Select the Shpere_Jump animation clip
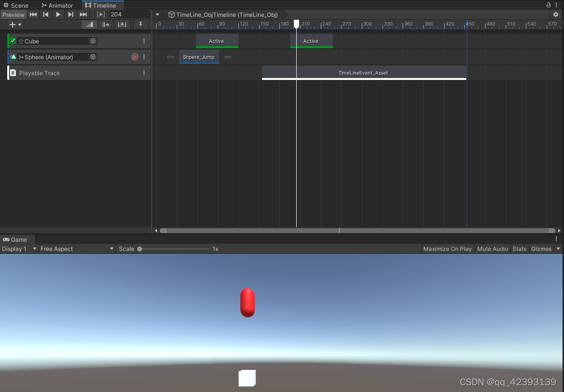 [x=199, y=57]
